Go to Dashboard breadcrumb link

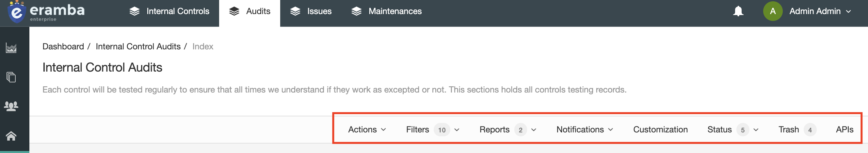[x=63, y=46]
